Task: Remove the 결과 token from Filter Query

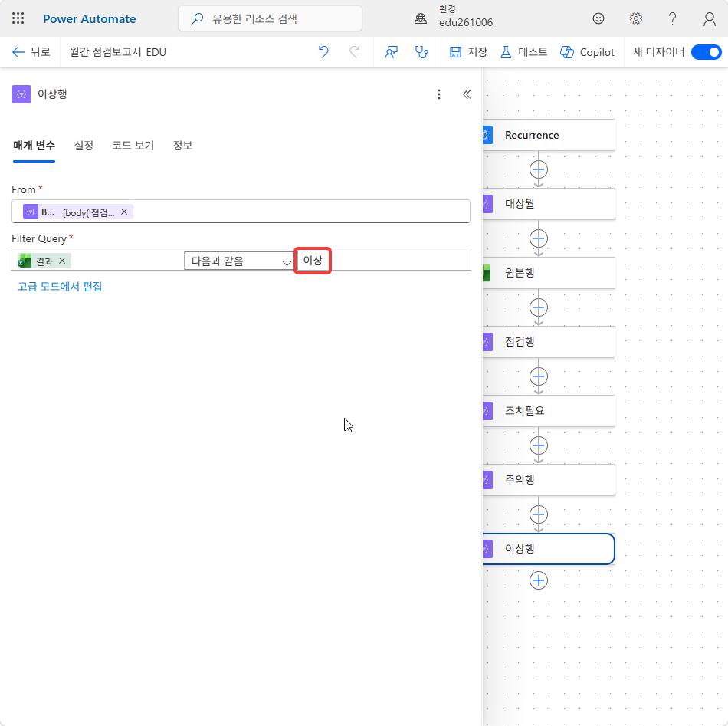Action: 62,261
